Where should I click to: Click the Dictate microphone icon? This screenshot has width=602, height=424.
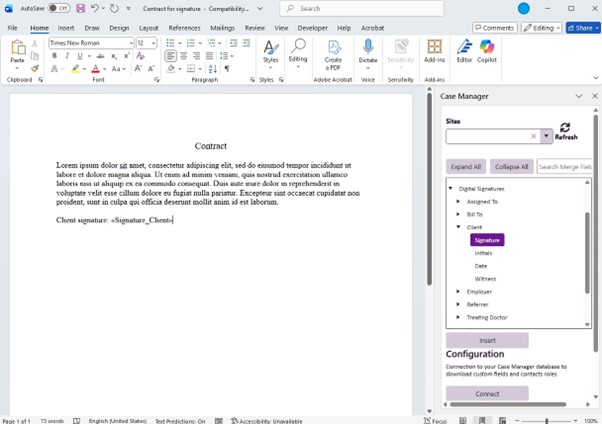click(x=368, y=47)
